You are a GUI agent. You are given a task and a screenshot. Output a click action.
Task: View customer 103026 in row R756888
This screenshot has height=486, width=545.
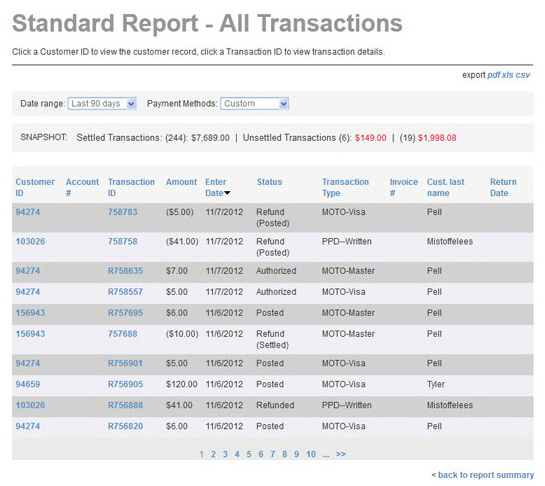(x=30, y=405)
